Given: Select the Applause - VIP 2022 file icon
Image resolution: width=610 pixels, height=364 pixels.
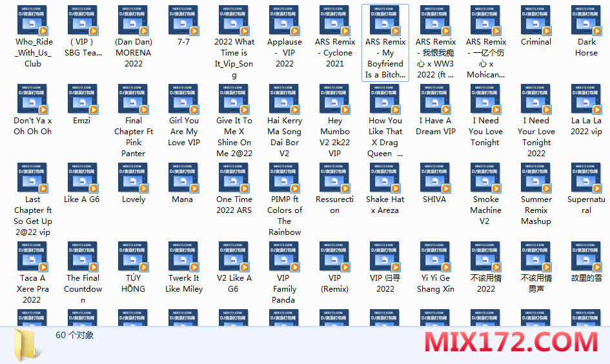Looking at the screenshot, I should tap(284, 20).
